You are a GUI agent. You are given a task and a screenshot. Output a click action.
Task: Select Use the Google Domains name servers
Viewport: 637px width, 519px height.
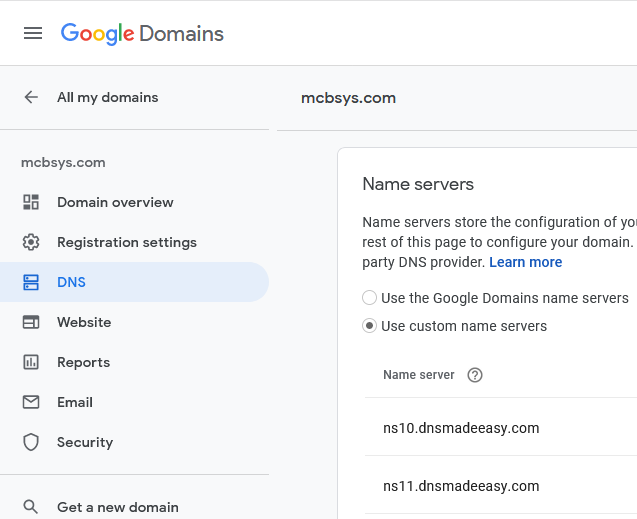369,298
